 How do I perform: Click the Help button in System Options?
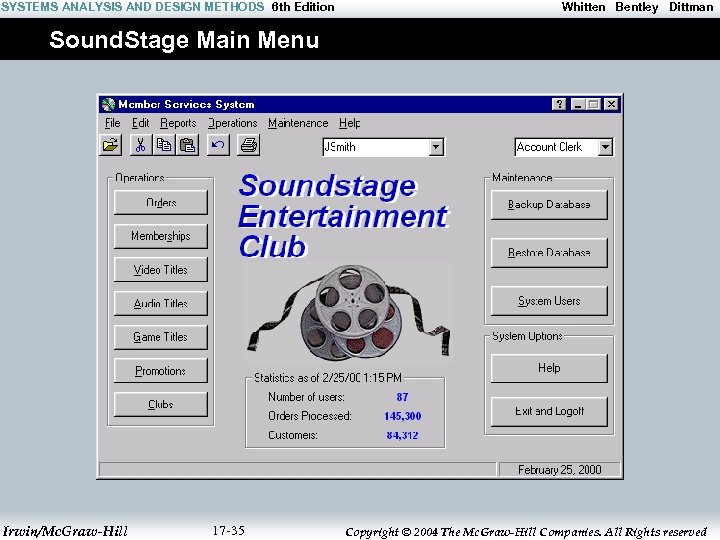pos(549,368)
